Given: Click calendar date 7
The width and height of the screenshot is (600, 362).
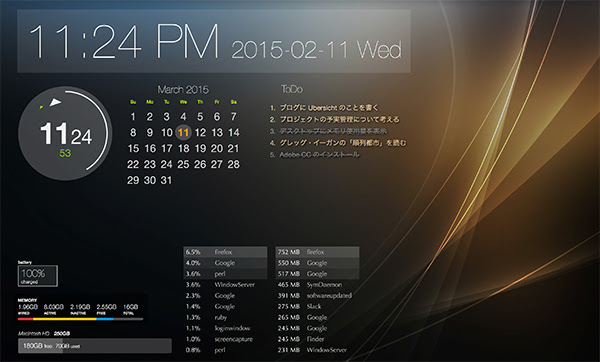Looking at the screenshot, I should [233, 116].
